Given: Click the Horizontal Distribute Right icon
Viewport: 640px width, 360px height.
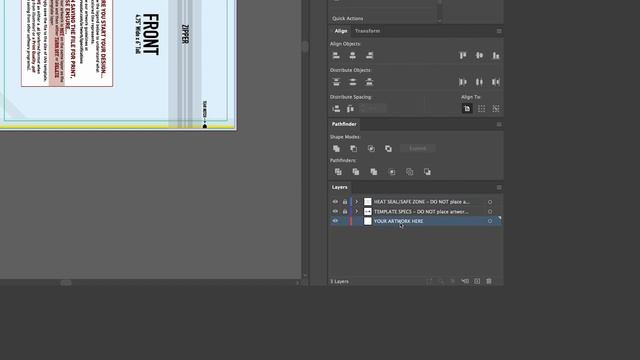Looking at the screenshot, I should (x=496, y=82).
